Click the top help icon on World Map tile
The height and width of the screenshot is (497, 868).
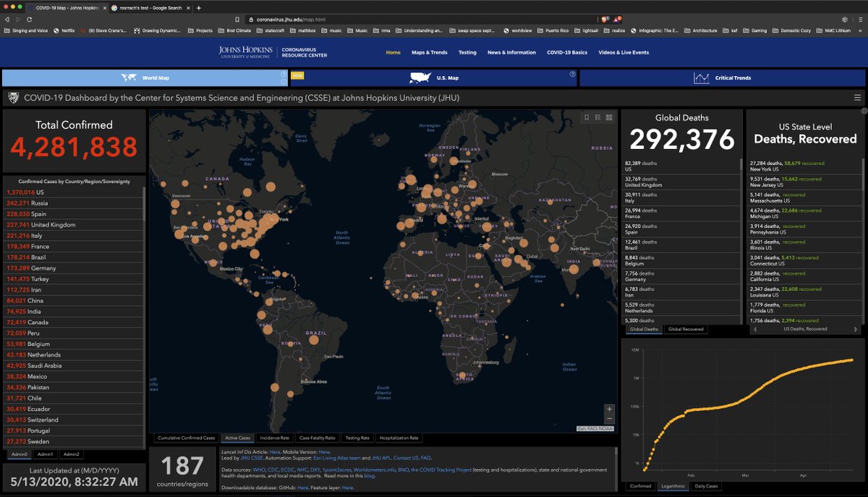[283, 74]
